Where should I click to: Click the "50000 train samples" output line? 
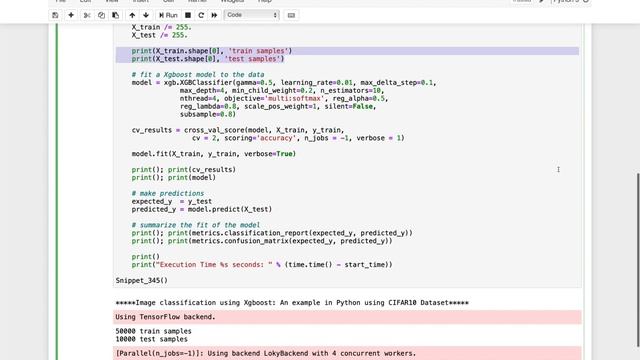tap(153, 331)
